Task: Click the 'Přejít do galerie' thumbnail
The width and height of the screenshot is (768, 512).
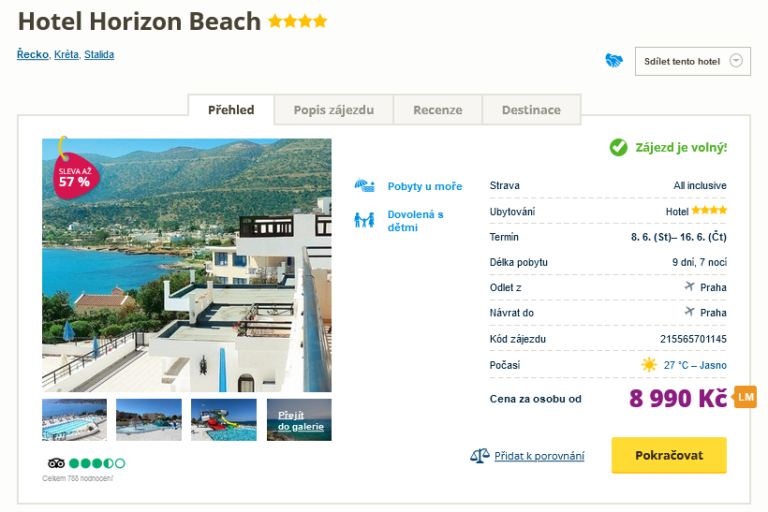Action: (x=299, y=420)
